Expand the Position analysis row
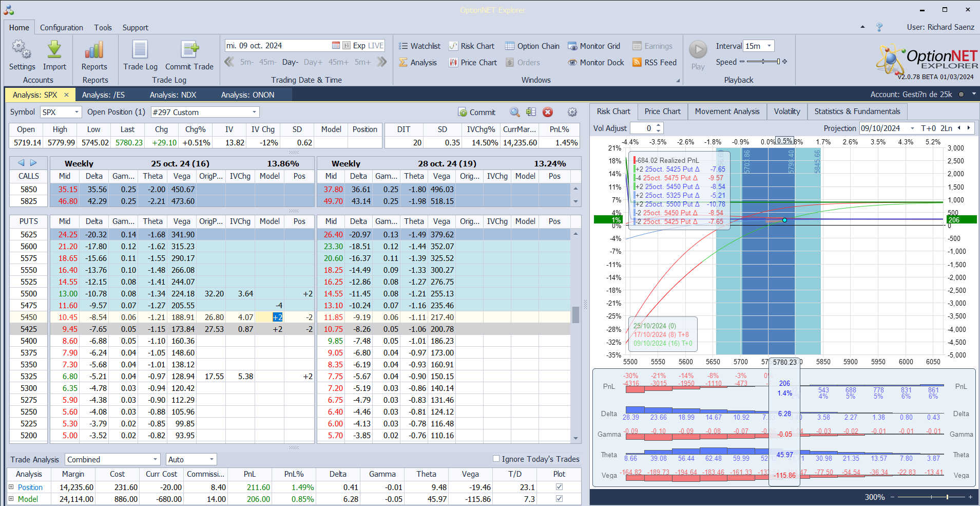The image size is (980, 506). tap(11, 486)
